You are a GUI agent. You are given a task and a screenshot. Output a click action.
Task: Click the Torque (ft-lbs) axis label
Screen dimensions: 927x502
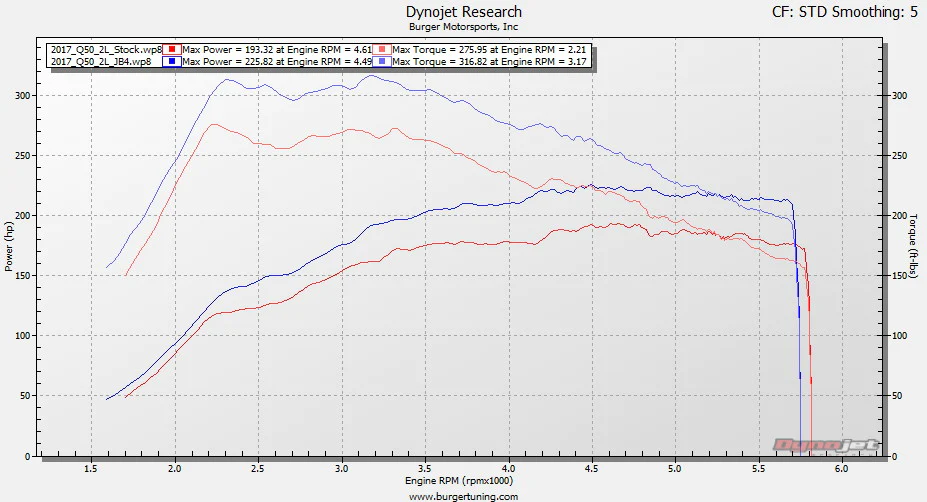913,245
